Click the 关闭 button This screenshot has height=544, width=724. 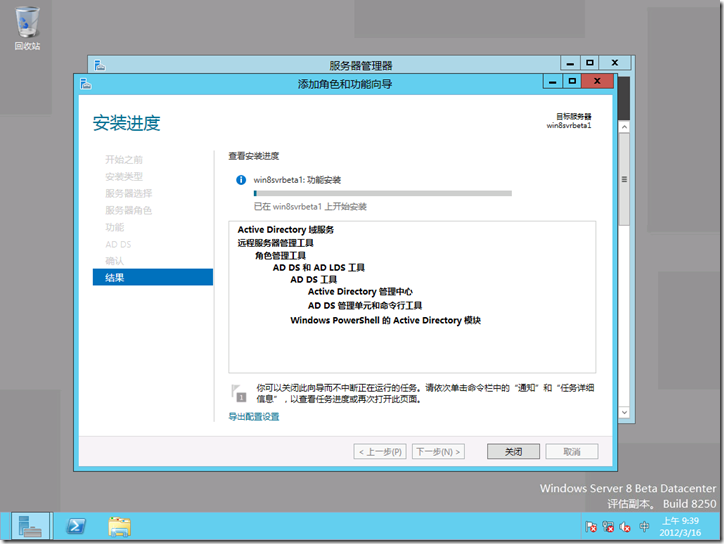tap(513, 452)
